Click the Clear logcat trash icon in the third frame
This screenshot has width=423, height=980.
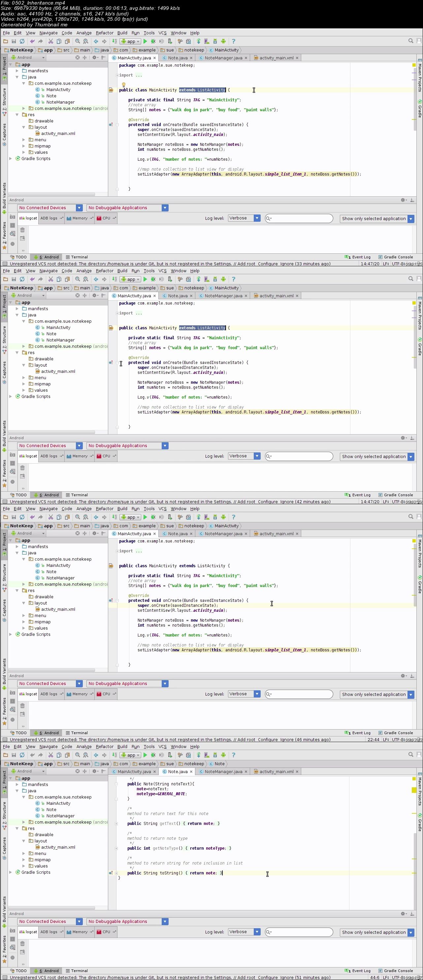click(22, 705)
